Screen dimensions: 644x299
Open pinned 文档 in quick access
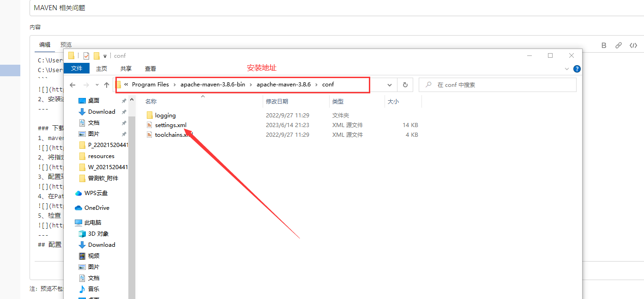tap(94, 122)
